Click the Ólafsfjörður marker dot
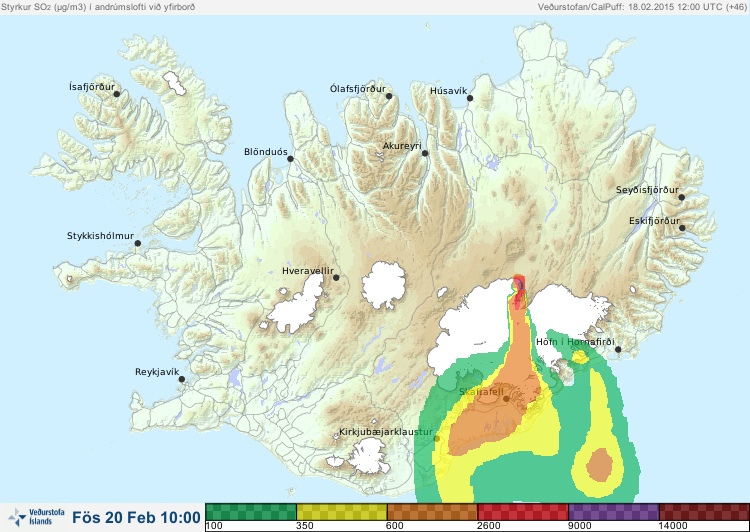The height and width of the screenshot is (532, 750). [389, 96]
